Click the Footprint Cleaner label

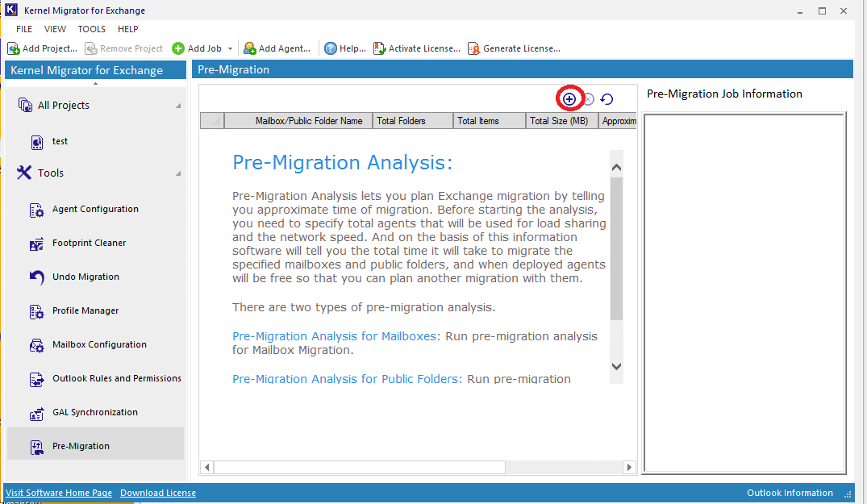coord(89,243)
